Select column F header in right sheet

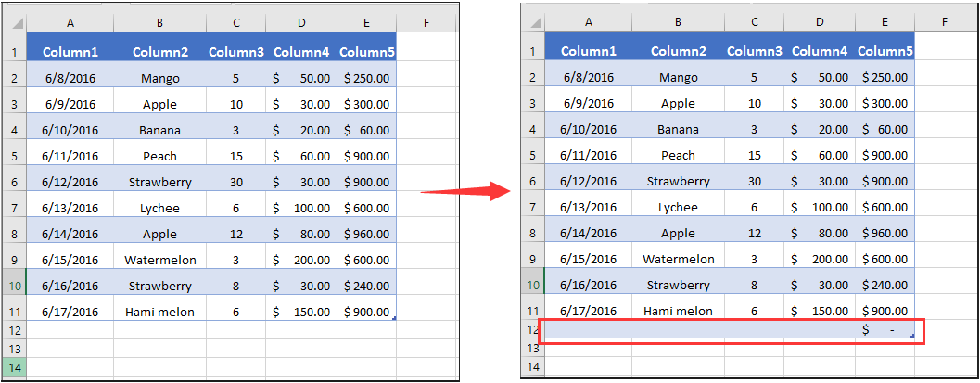pos(945,22)
